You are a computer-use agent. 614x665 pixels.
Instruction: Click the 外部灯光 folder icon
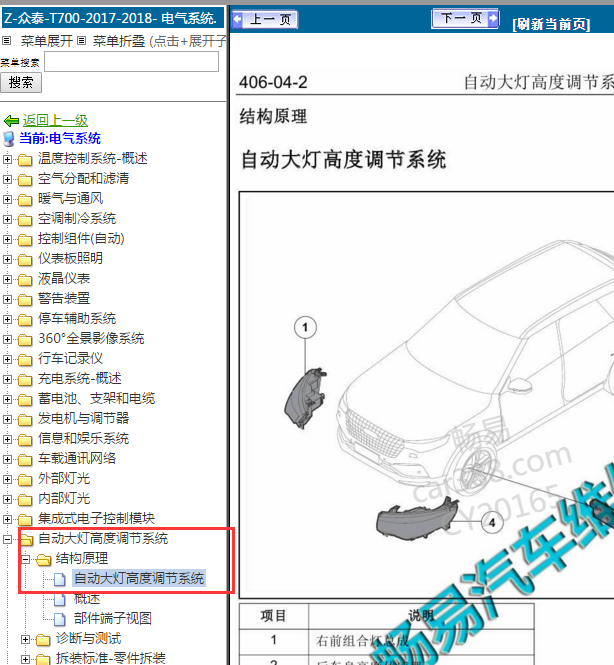pos(25,479)
